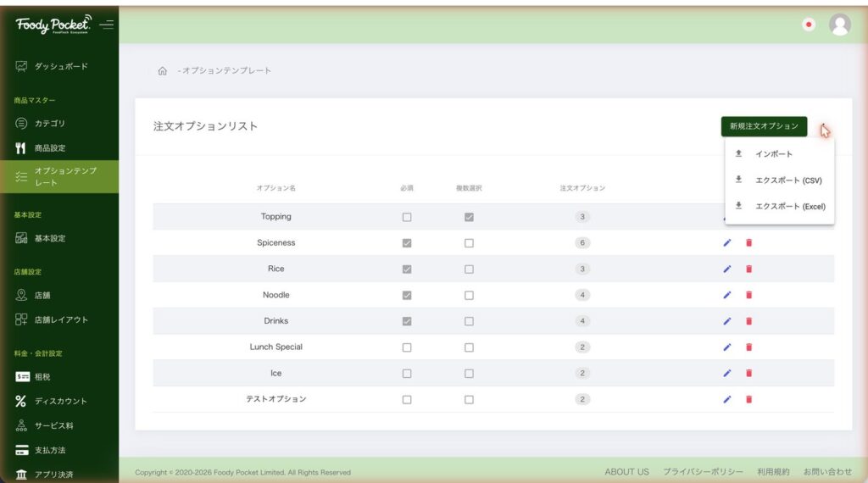Open サービス料 sidebar item

pos(59,425)
